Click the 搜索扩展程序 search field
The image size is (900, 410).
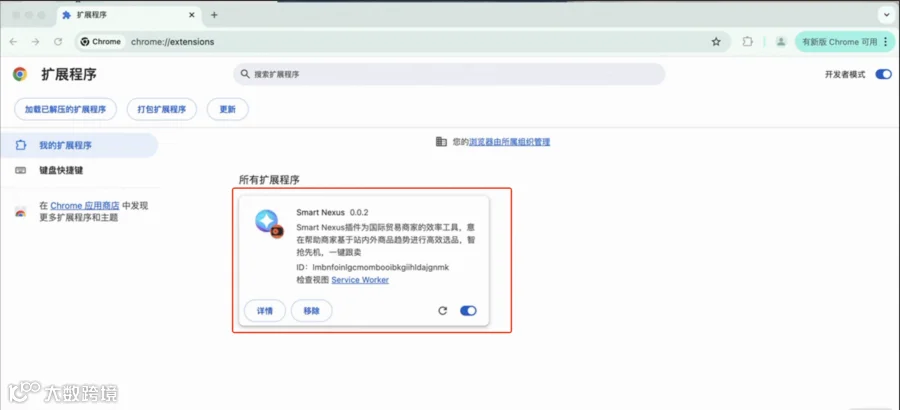point(449,74)
